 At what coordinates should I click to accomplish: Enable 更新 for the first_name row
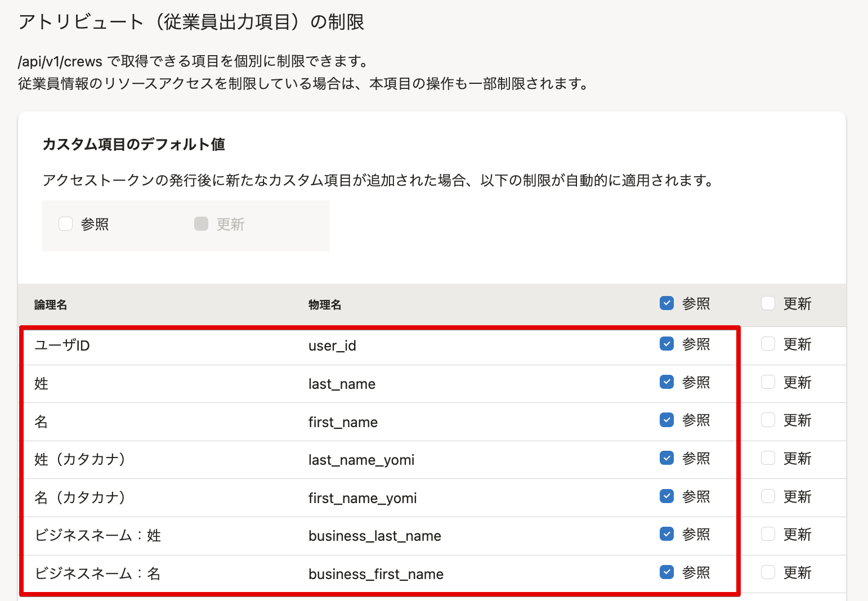point(768,420)
